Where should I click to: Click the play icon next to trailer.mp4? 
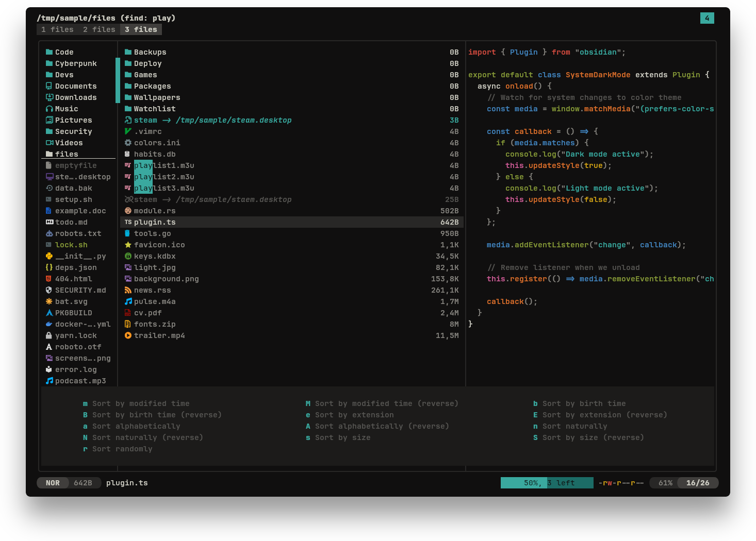pos(128,335)
